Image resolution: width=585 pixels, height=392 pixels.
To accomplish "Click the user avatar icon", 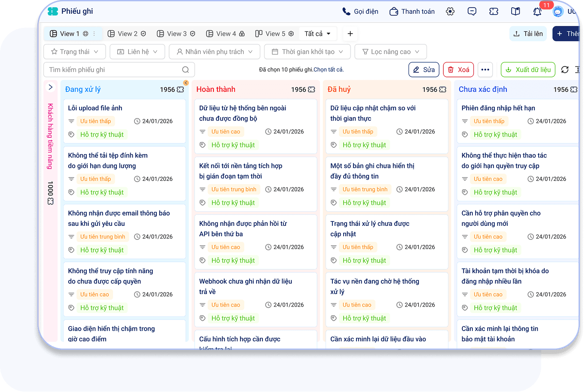I will coord(558,12).
